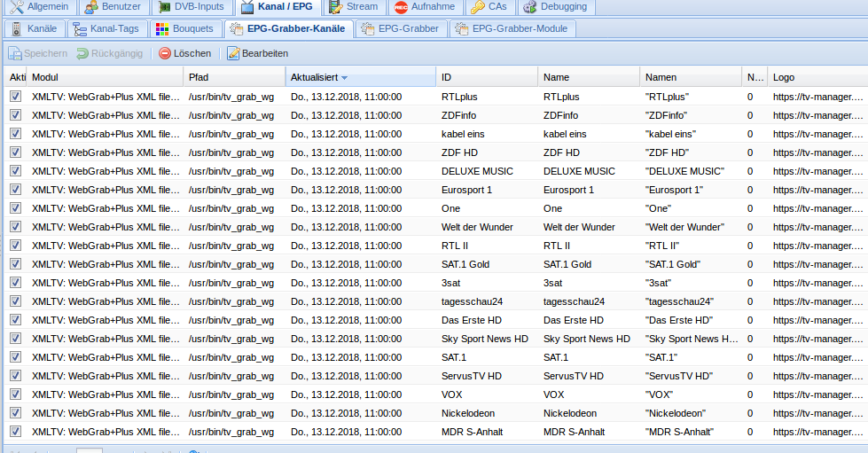Select the Name cell "ServusTV HD"

tap(574, 376)
